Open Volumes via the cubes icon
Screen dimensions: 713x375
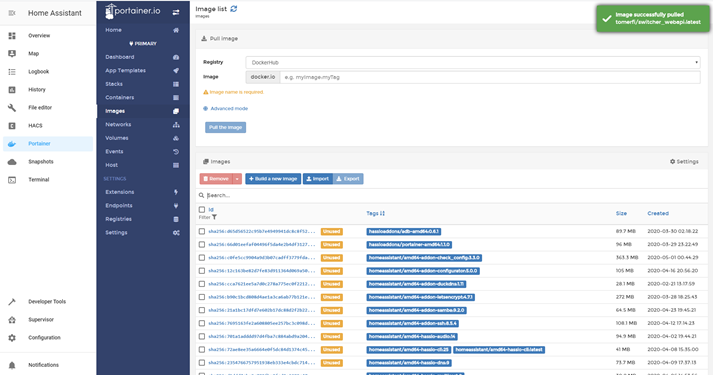tap(176, 138)
